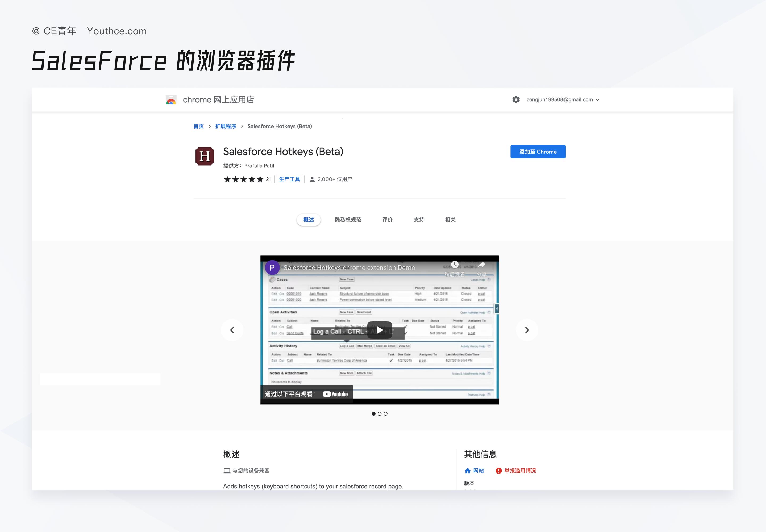
Task: Click the Salesforce Hotkeys H extension icon
Action: point(205,156)
